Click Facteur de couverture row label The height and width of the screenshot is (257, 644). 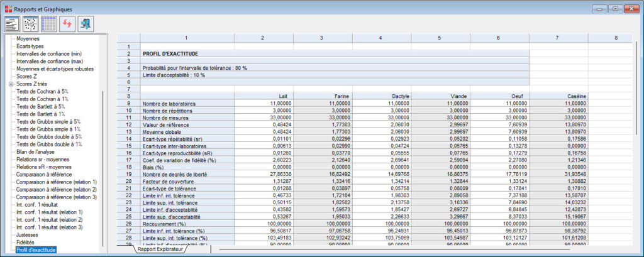[x=187, y=181]
